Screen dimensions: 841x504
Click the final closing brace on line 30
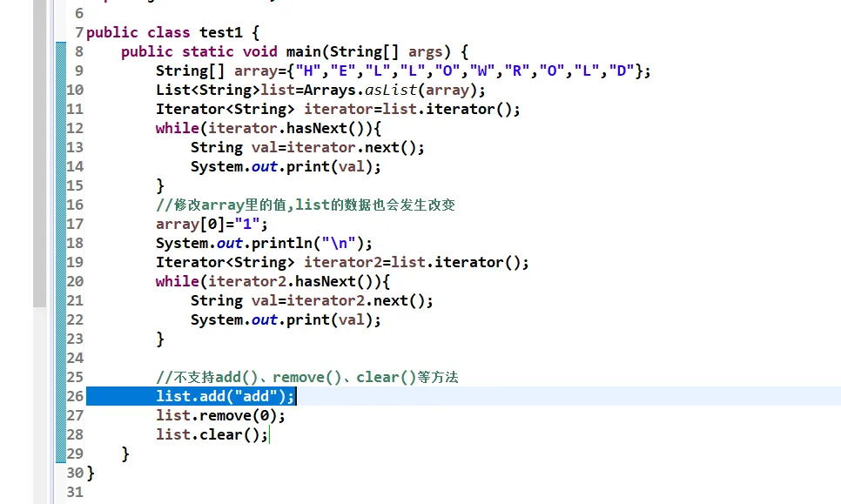(x=91, y=473)
